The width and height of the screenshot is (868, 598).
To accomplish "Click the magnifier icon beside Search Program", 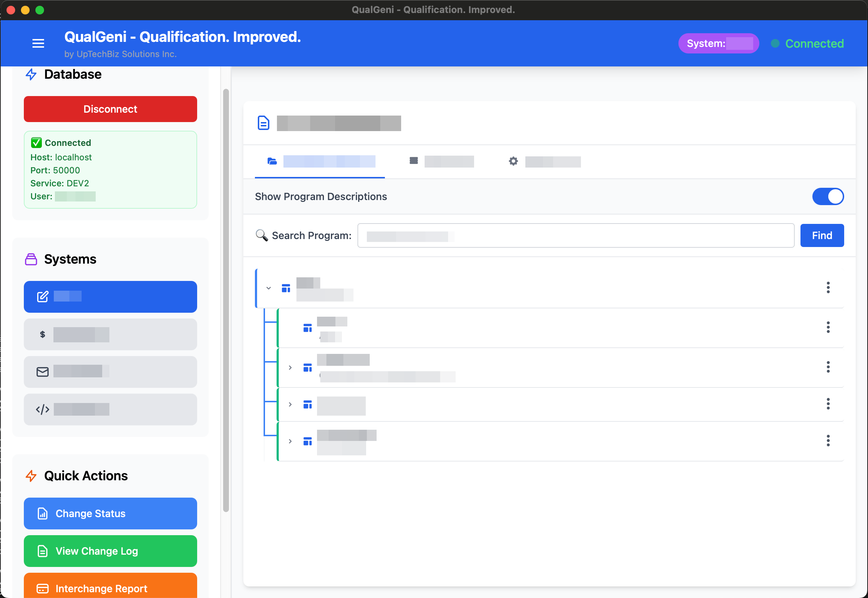I will point(261,235).
